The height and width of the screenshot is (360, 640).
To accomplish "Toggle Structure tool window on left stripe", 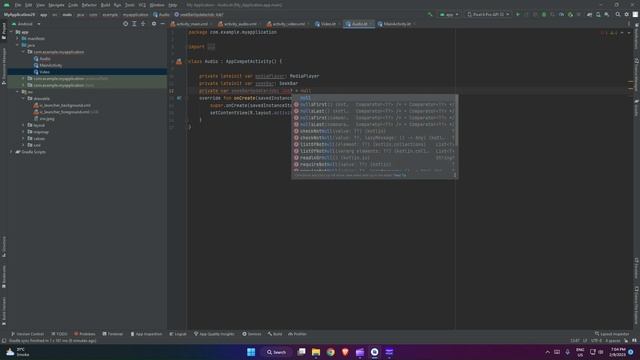I will pos(4,247).
